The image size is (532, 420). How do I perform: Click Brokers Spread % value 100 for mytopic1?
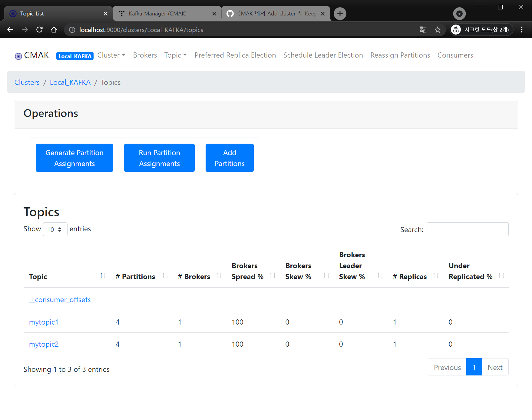coord(238,322)
